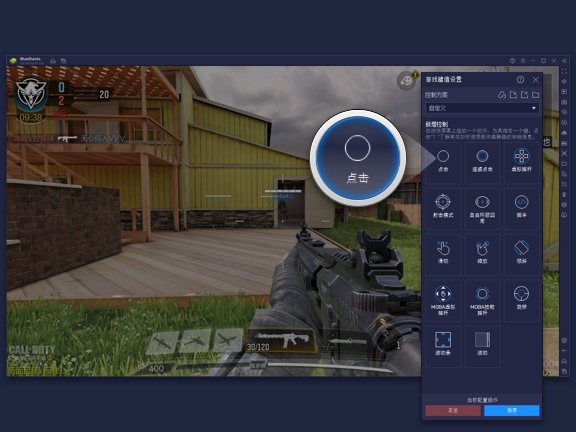Add the pinch Zoom control
The height and width of the screenshot is (432, 576).
(x=482, y=254)
